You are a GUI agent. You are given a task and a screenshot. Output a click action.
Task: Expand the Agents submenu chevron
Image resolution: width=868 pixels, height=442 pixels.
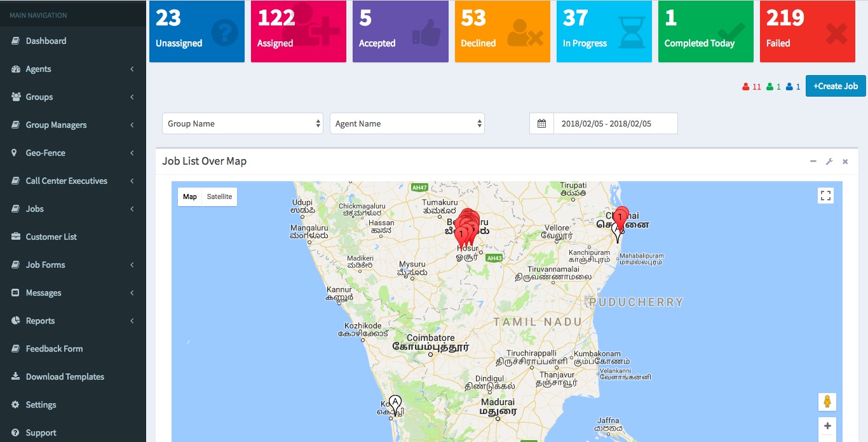pos(132,69)
